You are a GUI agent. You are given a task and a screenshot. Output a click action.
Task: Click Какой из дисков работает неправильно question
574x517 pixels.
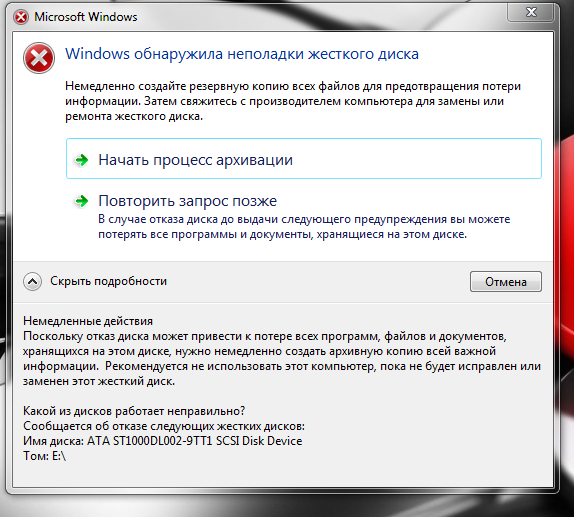click(x=134, y=411)
